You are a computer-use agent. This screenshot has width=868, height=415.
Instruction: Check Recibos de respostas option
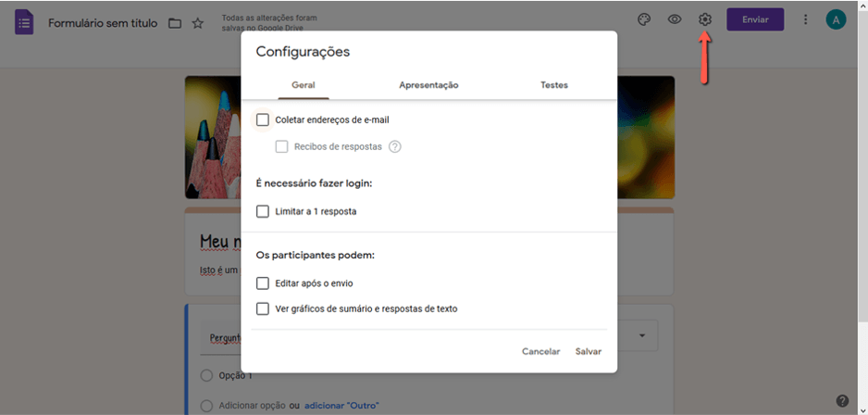[x=281, y=147]
